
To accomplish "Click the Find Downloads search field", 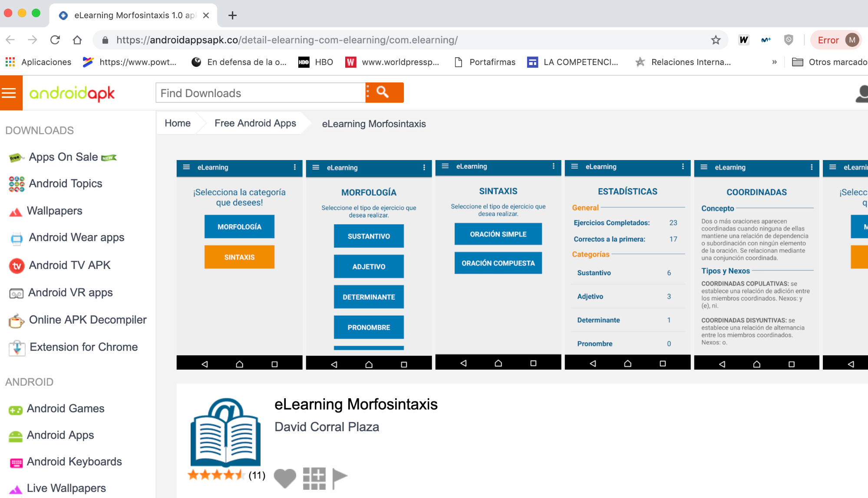I will (261, 93).
